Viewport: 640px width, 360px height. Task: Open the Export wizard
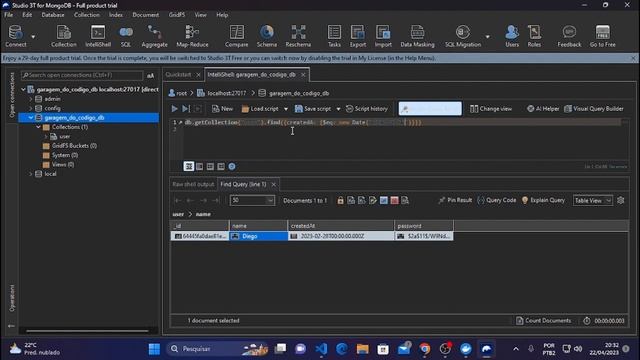click(358, 36)
